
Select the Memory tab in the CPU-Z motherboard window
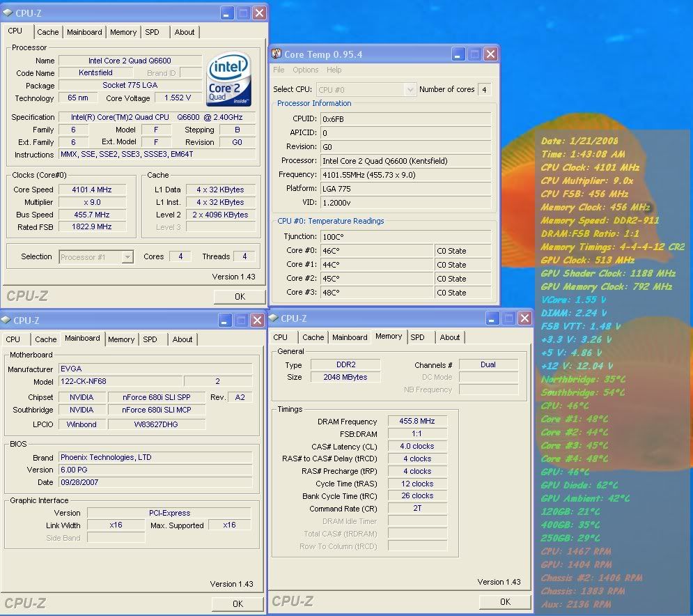click(121, 339)
